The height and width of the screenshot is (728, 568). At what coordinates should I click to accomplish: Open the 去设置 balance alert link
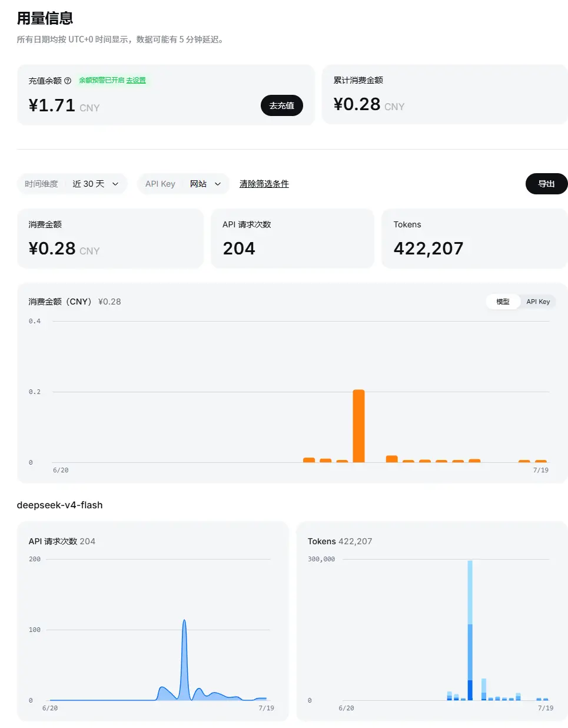(x=136, y=80)
